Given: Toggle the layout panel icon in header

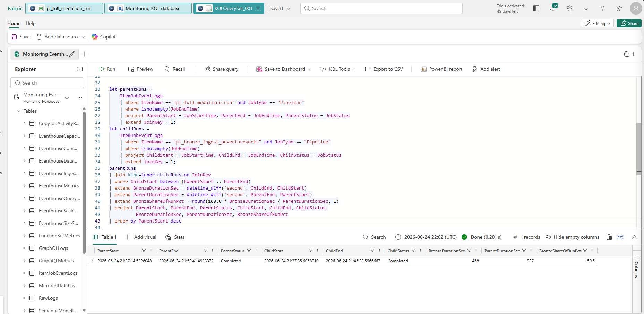Looking at the screenshot, I should (536, 8).
